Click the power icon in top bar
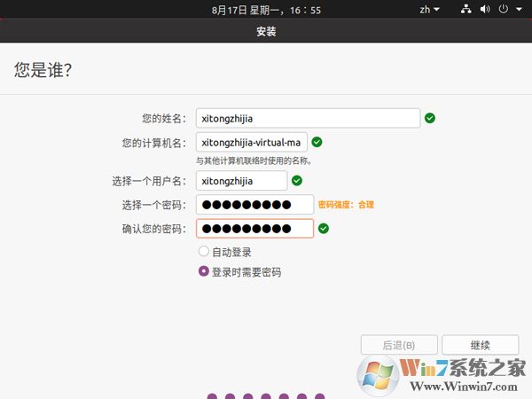Viewport: 532px width, 399px height. point(503,9)
